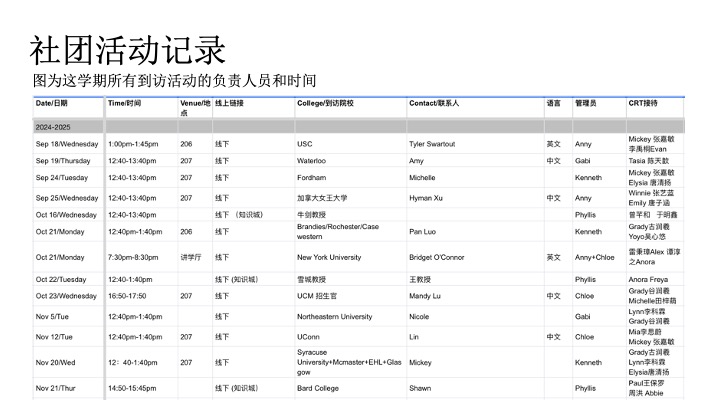Select the Northeastern University cell

334,316
